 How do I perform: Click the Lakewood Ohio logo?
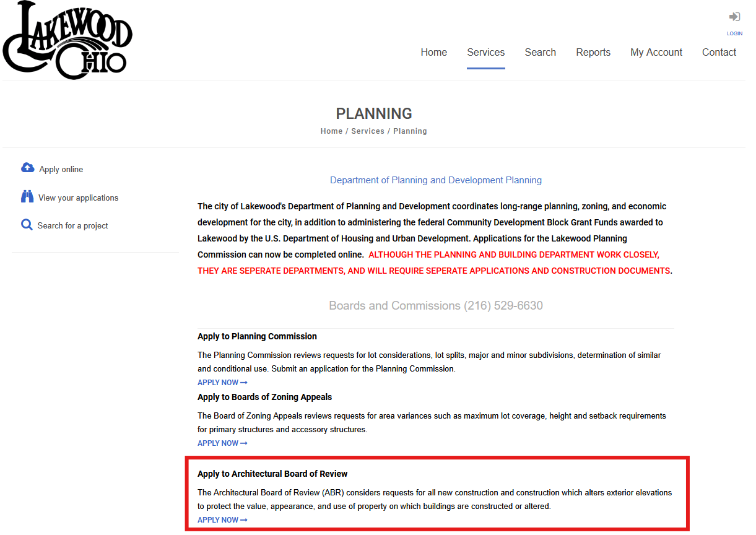[67, 40]
